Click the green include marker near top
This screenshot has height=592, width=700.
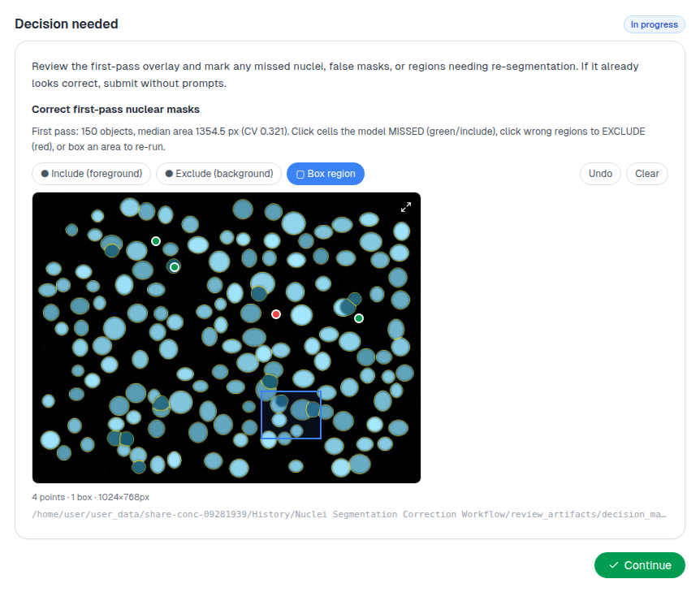(x=156, y=241)
